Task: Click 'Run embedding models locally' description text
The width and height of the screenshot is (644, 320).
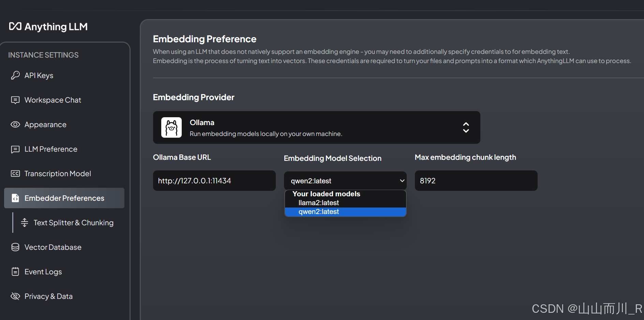Action: (266, 134)
